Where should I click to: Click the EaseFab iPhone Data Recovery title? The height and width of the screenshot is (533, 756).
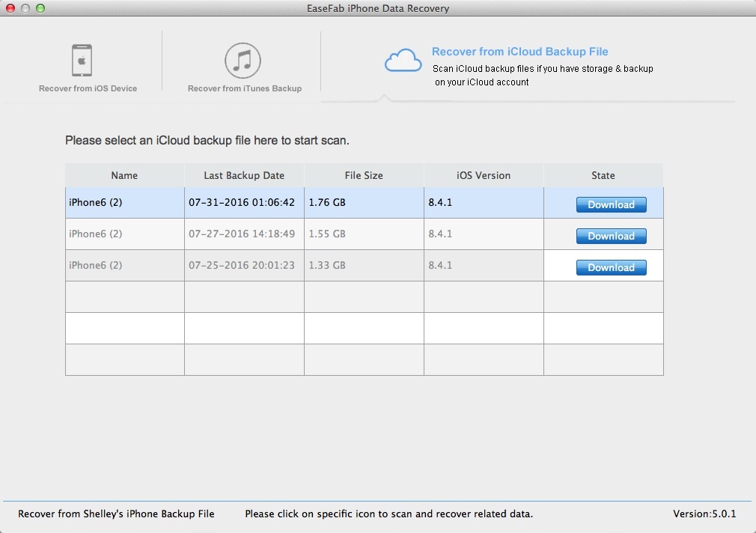pos(378,8)
